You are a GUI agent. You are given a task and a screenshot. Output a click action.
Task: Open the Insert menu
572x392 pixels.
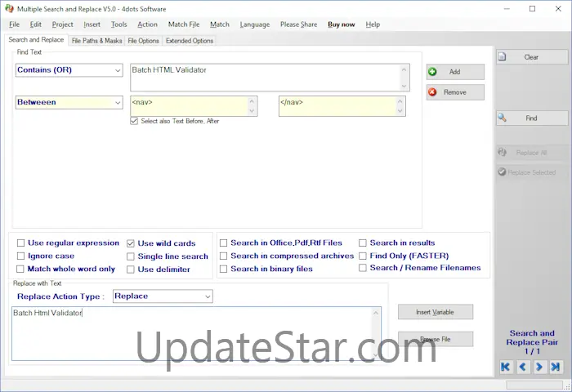pyautogui.click(x=92, y=24)
